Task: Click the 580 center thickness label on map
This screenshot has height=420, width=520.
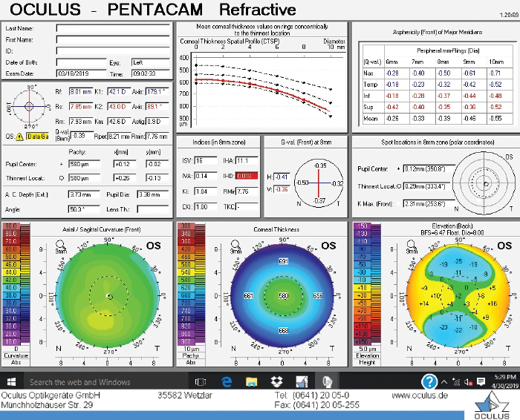Action: [283, 296]
